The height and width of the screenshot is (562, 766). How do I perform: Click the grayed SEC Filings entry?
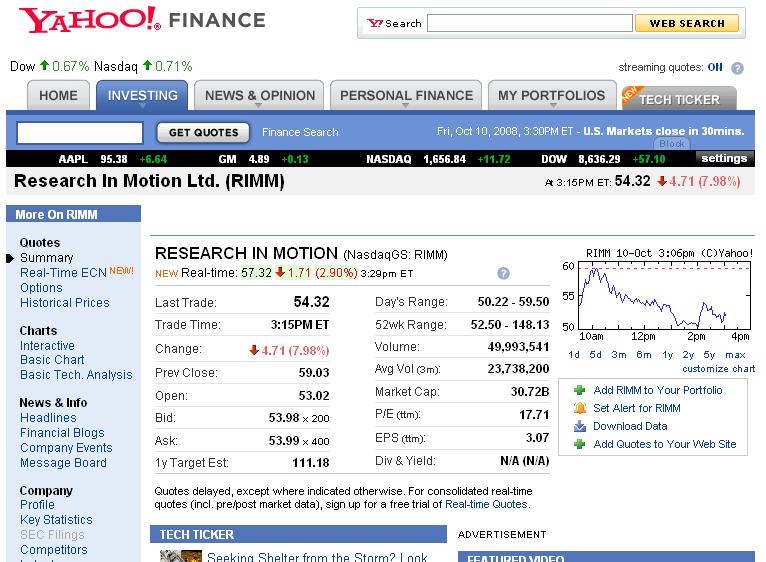[x=52, y=535]
